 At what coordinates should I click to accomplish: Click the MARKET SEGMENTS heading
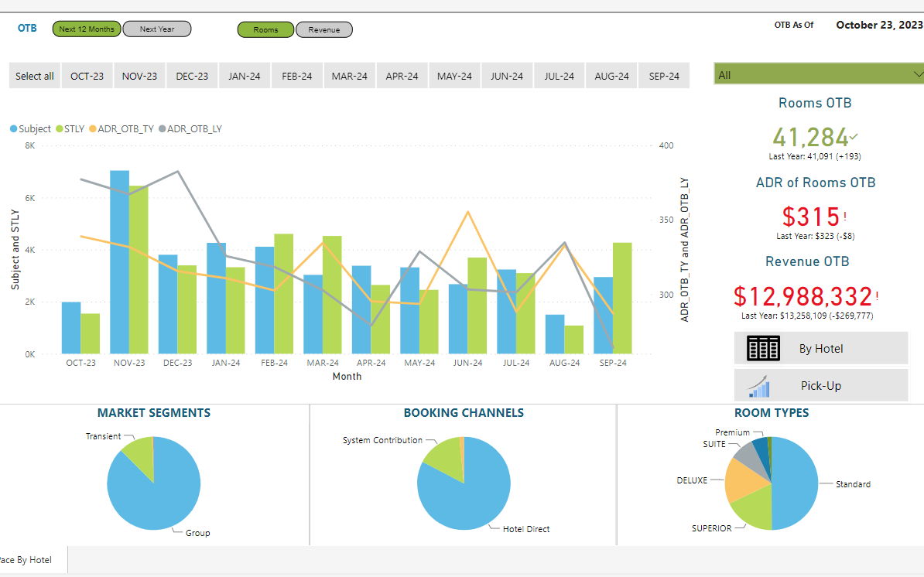pyautogui.click(x=154, y=413)
